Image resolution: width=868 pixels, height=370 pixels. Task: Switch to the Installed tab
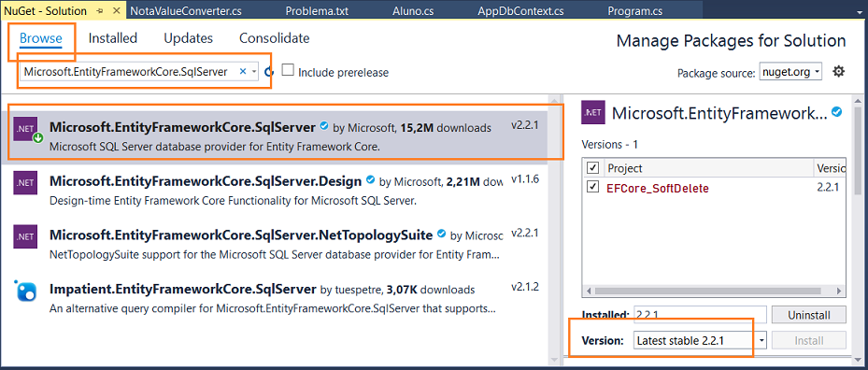click(113, 38)
